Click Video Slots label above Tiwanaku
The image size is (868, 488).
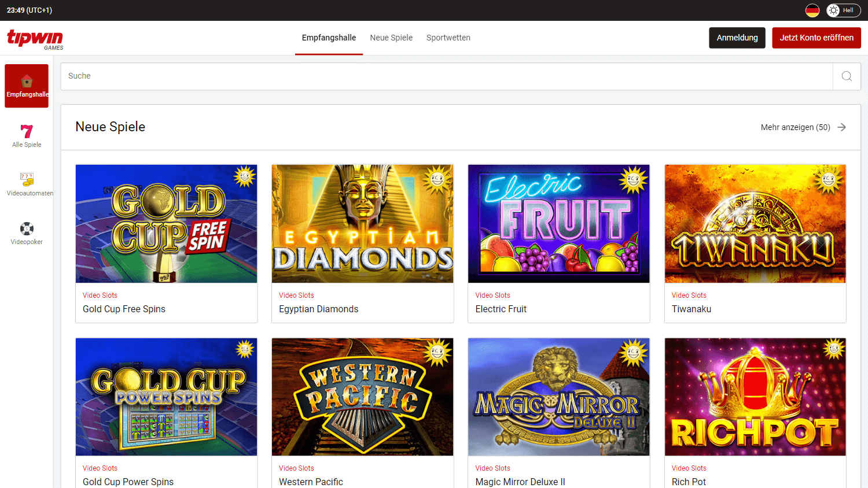[689, 295]
